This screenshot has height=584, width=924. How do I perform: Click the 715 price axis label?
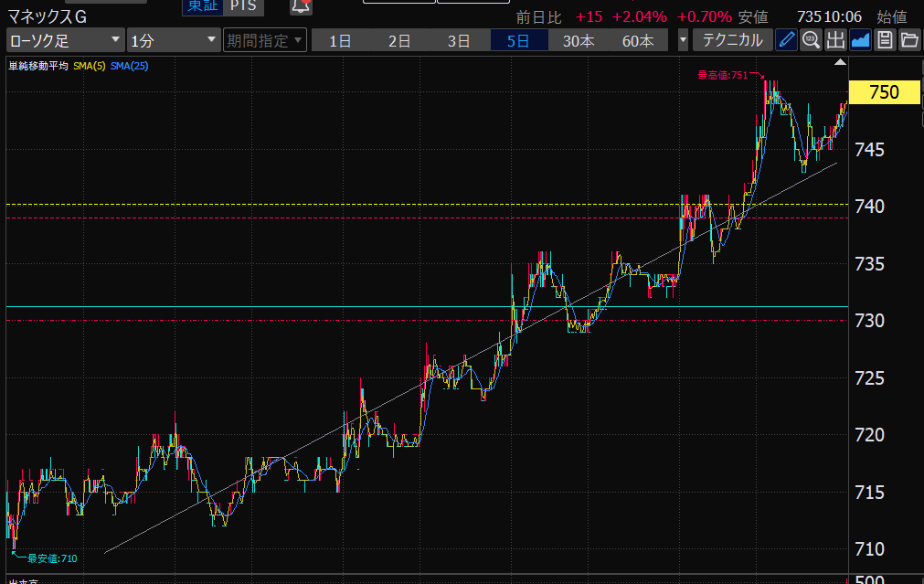coord(870,492)
